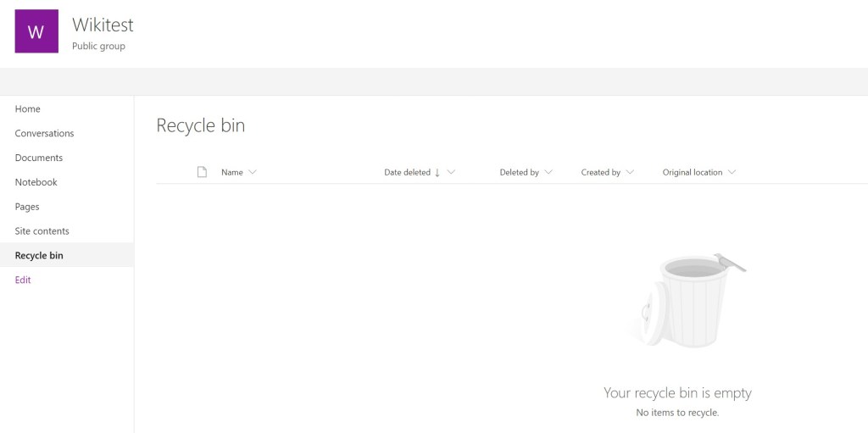Open the Notebook navigation item
This screenshot has width=868, height=433.
(x=36, y=182)
